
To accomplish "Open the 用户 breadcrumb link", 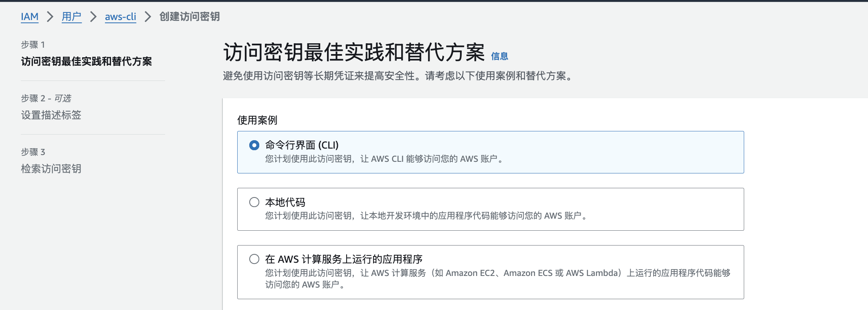I will tap(72, 17).
